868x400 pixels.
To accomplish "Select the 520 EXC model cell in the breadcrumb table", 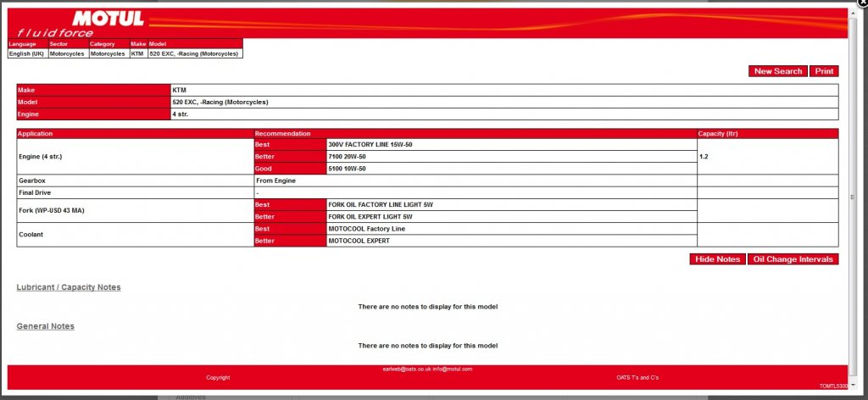I will pyautogui.click(x=195, y=53).
